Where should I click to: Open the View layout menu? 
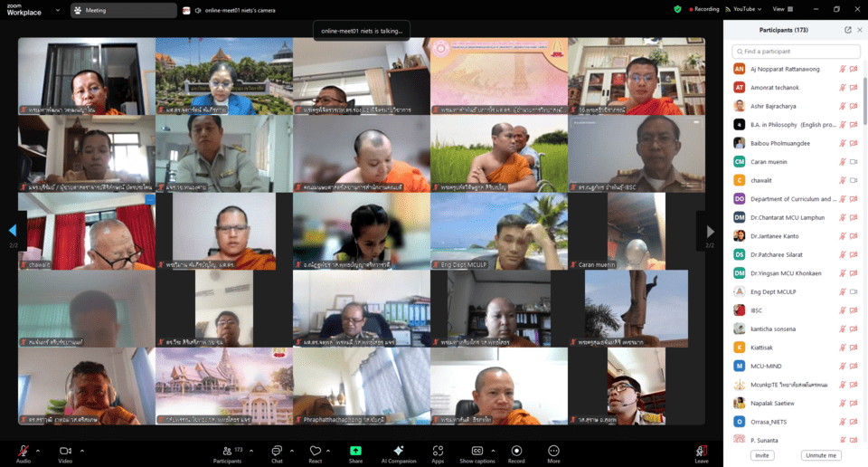[781, 9]
